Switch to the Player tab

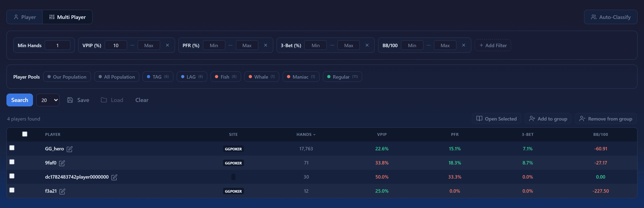25,17
